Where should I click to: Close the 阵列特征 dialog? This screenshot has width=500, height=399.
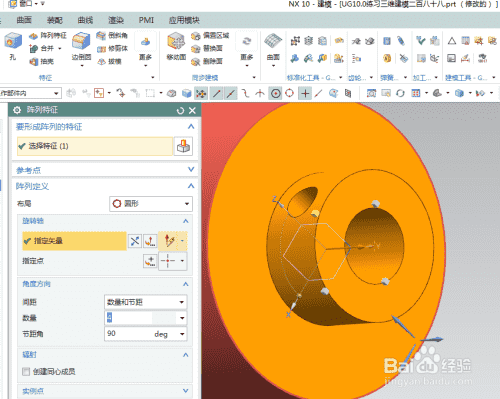192,110
